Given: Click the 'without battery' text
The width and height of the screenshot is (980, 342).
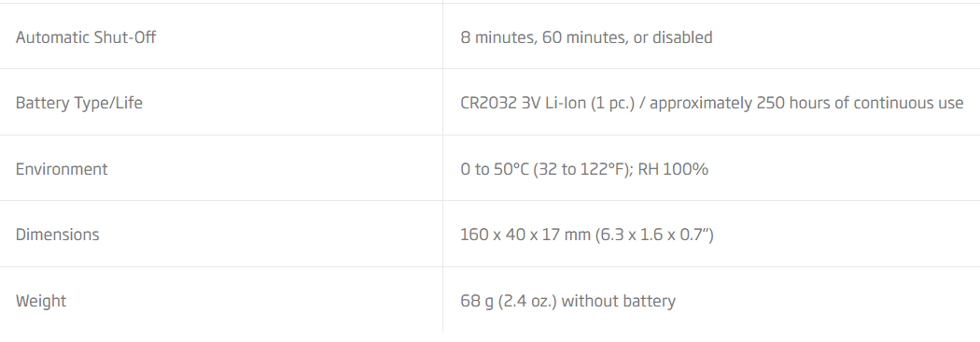Looking at the screenshot, I should [619, 302].
